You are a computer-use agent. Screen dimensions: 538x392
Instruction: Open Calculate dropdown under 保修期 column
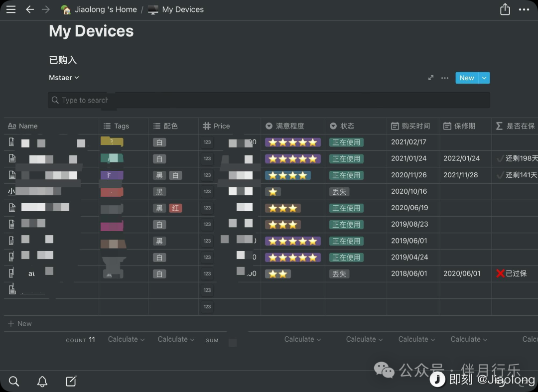469,339
